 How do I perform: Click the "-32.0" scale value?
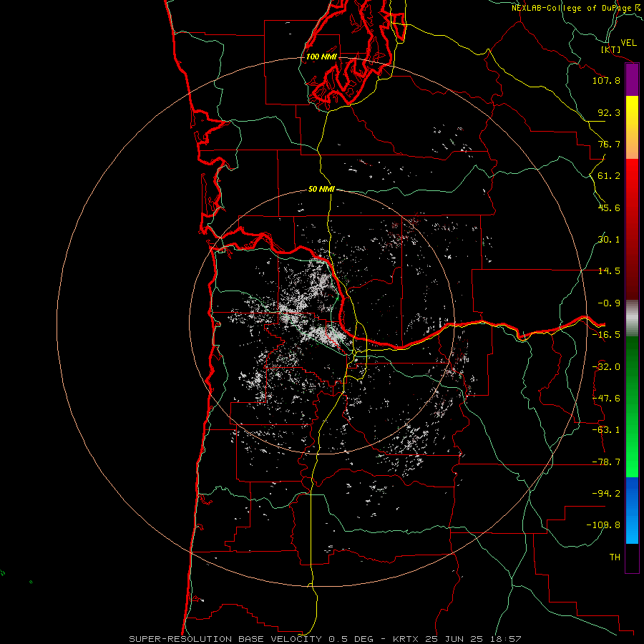606,367
